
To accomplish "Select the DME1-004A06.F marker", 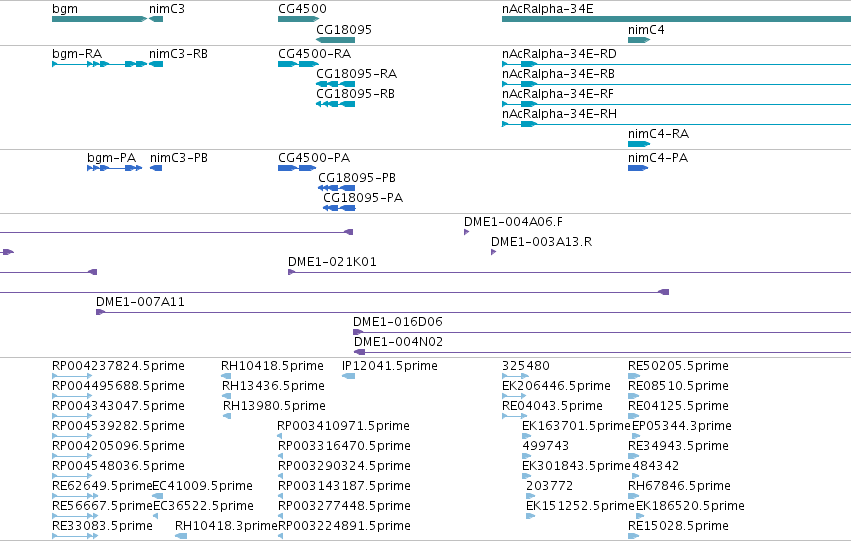I will tap(466, 232).
